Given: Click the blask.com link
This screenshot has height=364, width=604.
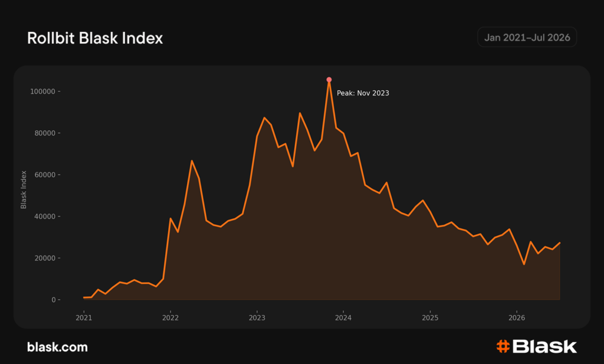Looking at the screenshot, I should (x=57, y=347).
